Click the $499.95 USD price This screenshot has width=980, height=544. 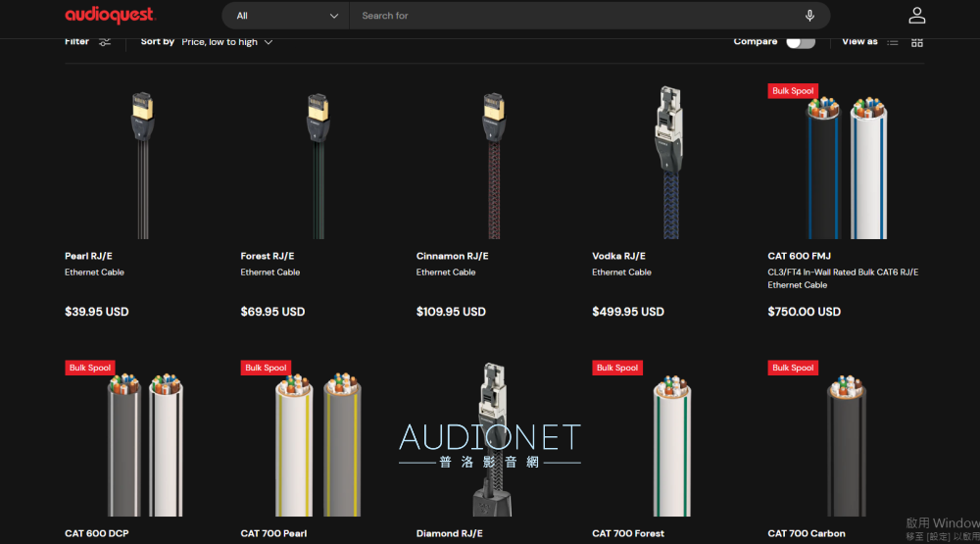(x=628, y=312)
